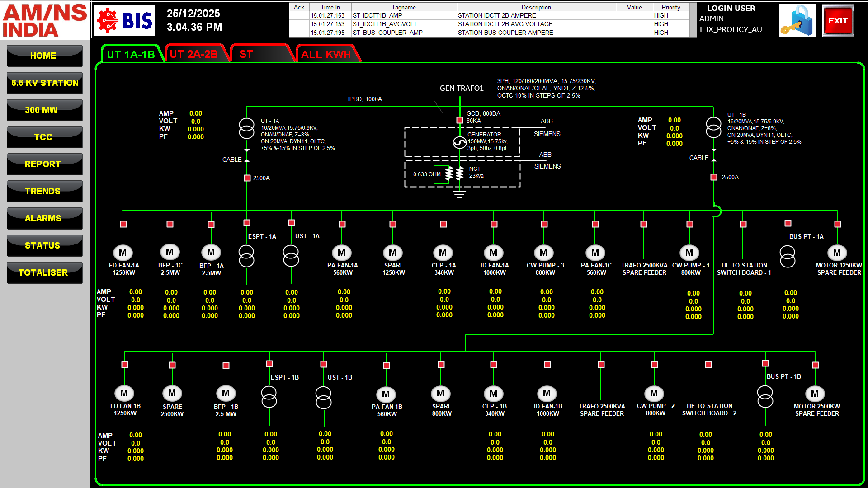Open the TOTALISER page

pos(44,272)
